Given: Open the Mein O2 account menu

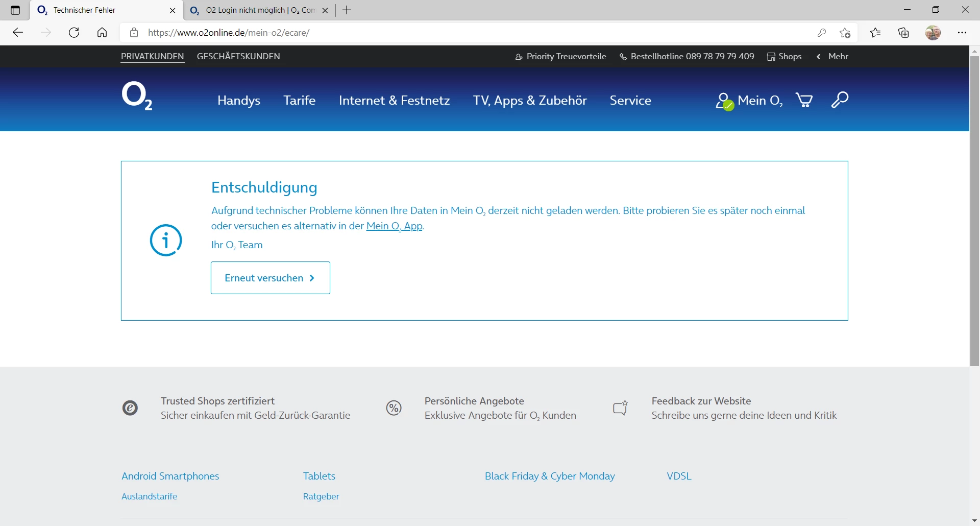Looking at the screenshot, I should tap(749, 101).
